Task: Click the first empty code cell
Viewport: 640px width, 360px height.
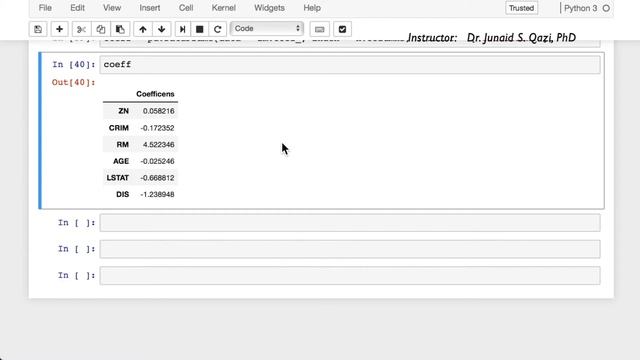Action: 350,223
